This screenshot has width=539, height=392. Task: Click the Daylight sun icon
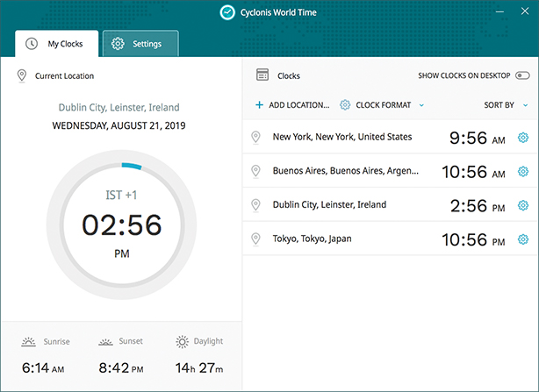tap(182, 341)
